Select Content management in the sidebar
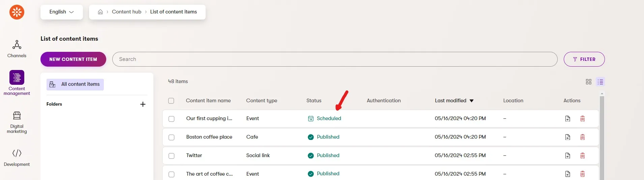The width and height of the screenshot is (644, 180). 17,83
